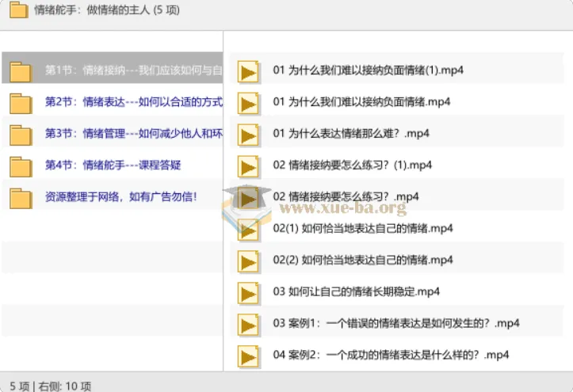Open folder name 第4节：情绪舵手---课程答疑
Viewport: 573px width, 392px height.
click(113, 166)
